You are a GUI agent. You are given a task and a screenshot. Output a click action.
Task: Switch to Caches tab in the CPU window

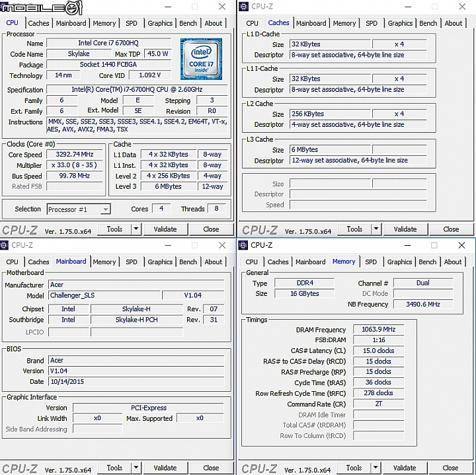coord(38,23)
